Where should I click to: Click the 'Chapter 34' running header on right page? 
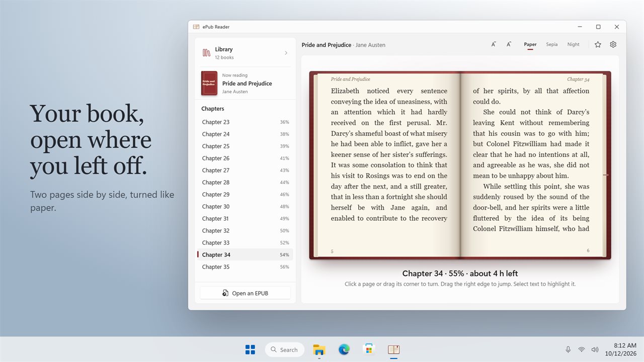578,79
